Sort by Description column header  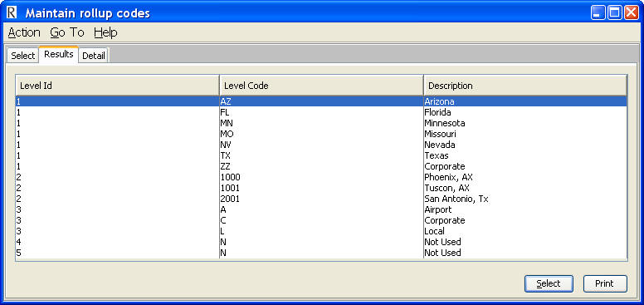pyautogui.click(x=525, y=86)
